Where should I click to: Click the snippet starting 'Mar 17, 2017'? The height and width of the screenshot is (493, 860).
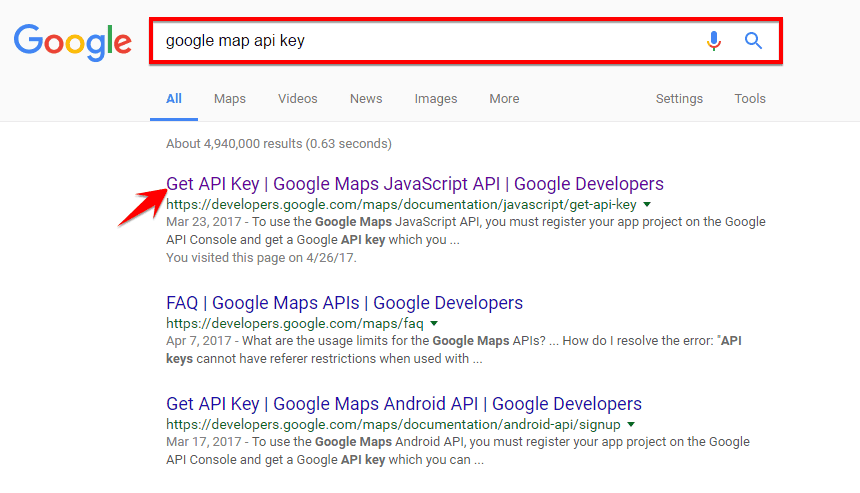pos(458,451)
